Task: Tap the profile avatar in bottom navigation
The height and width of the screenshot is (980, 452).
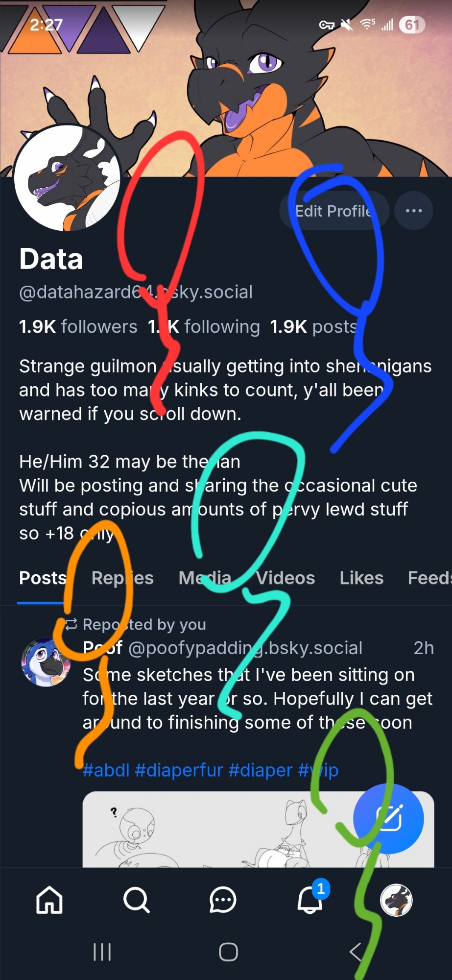Action: coord(396,901)
